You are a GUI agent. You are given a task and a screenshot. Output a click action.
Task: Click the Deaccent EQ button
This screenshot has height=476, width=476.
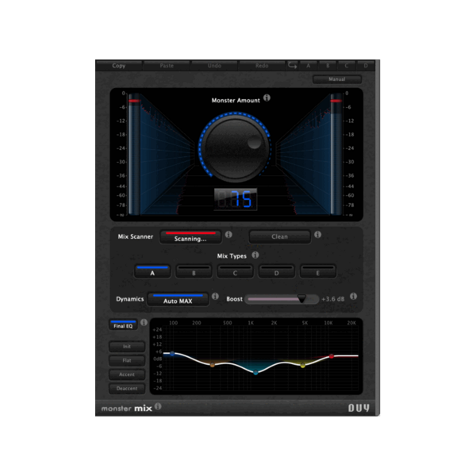point(127,388)
